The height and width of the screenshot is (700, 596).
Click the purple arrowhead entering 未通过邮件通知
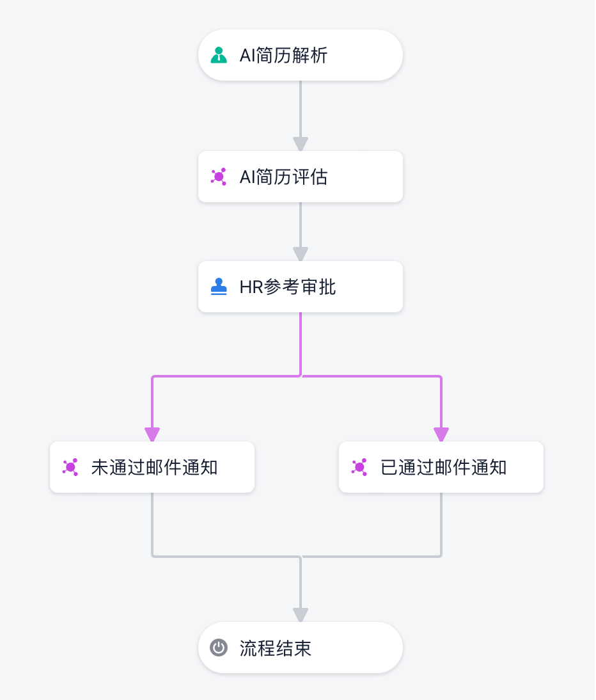click(x=152, y=434)
